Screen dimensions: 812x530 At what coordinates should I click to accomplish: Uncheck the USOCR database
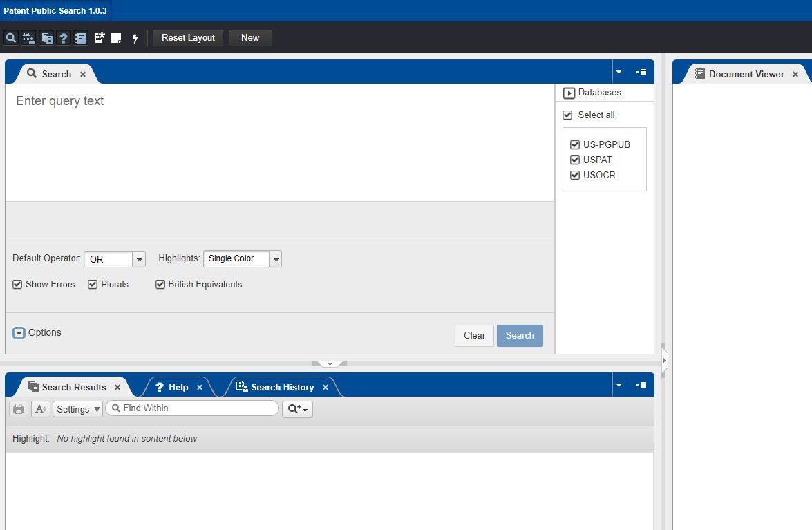pyautogui.click(x=575, y=175)
